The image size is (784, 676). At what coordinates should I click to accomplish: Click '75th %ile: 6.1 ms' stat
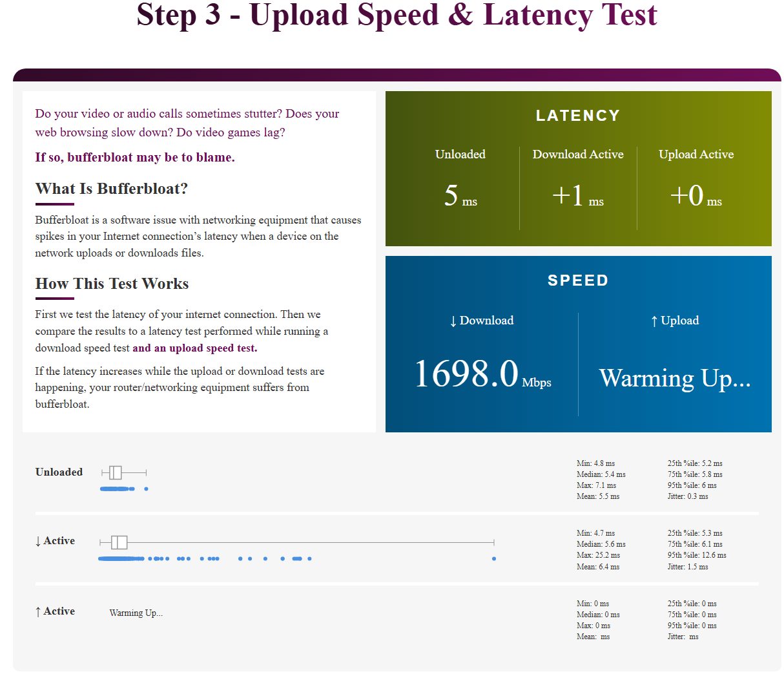click(x=695, y=544)
